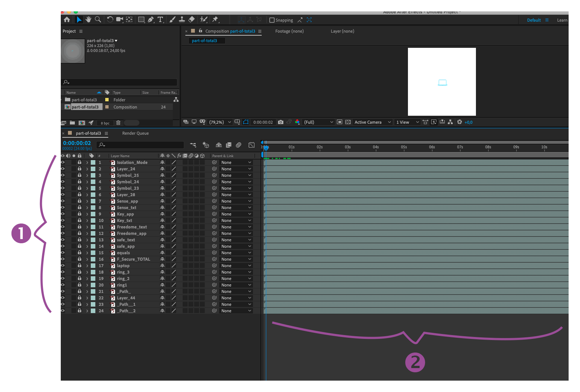Click the 8 bpc color depth button

pyautogui.click(x=105, y=123)
